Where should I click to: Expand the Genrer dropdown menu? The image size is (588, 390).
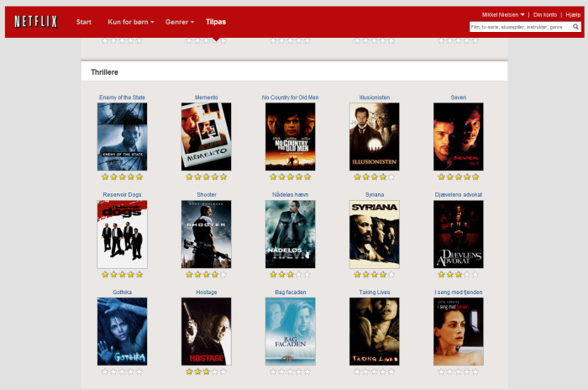pyautogui.click(x=180, y=22)
